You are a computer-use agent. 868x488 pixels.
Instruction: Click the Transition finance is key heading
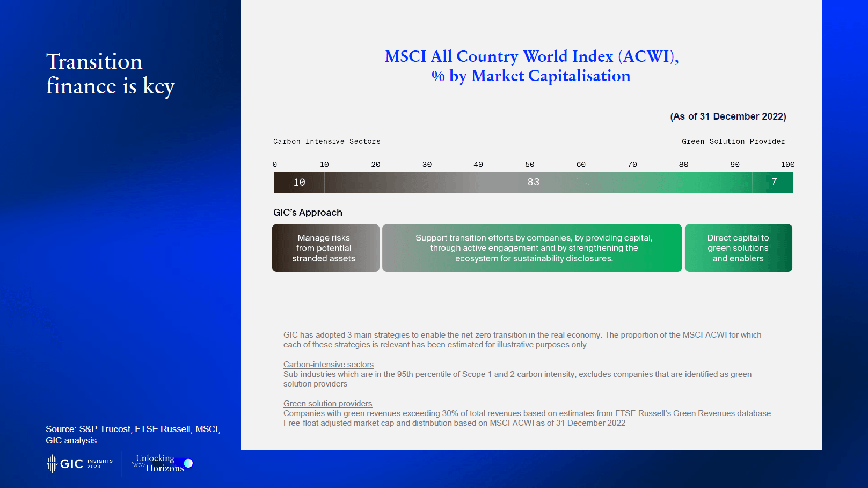click(x=110, y=74)
